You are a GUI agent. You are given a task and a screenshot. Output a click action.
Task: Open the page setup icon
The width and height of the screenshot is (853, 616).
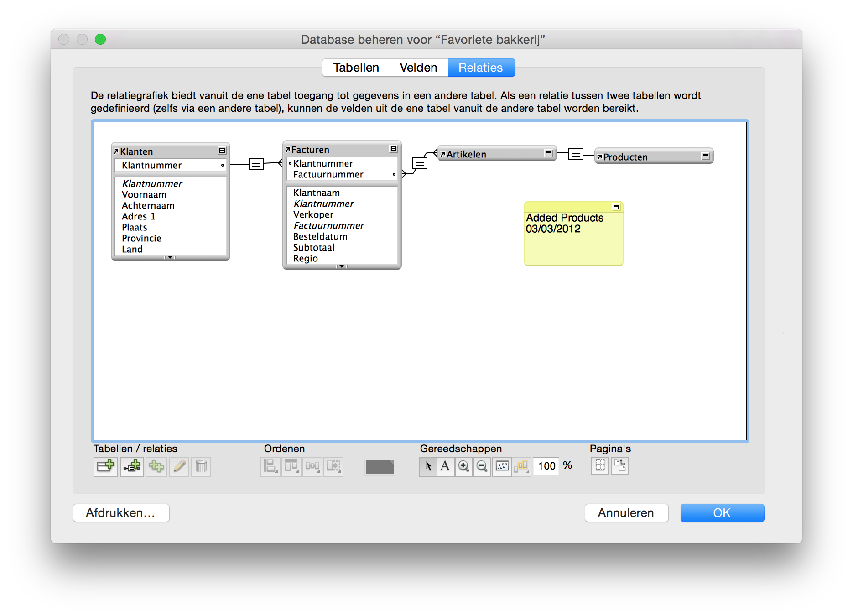[619, 466]
